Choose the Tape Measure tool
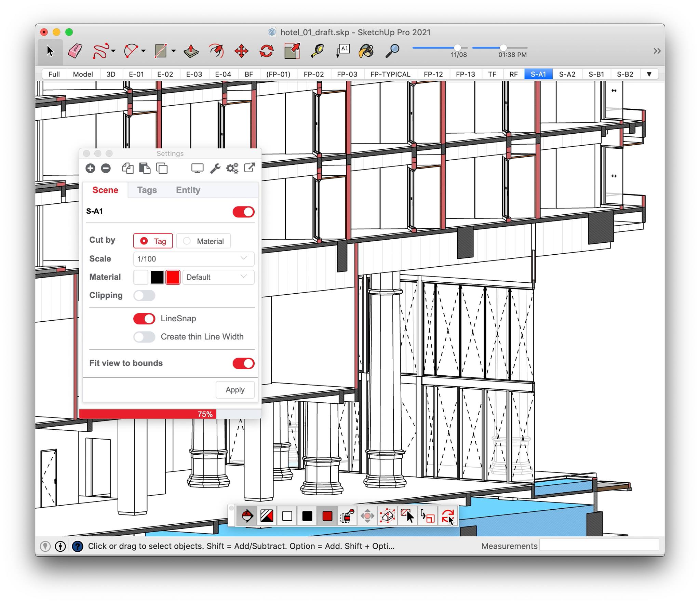 [318, 51]
